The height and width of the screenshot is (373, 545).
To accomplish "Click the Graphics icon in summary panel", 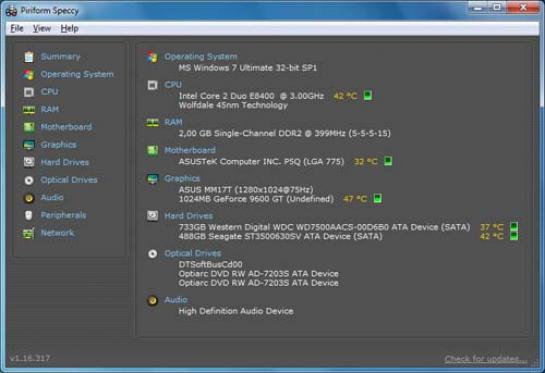I will [x=152, y=179].
